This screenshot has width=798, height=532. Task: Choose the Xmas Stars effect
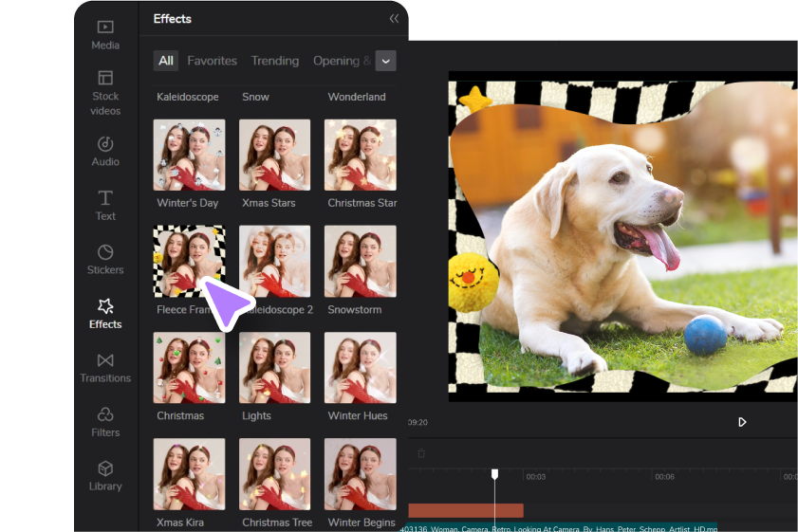pyautogui.click(x=274, y=155)
